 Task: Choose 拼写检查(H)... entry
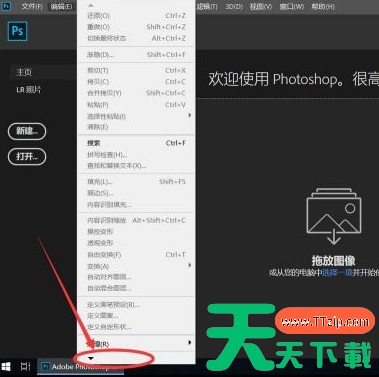point(136,154)
